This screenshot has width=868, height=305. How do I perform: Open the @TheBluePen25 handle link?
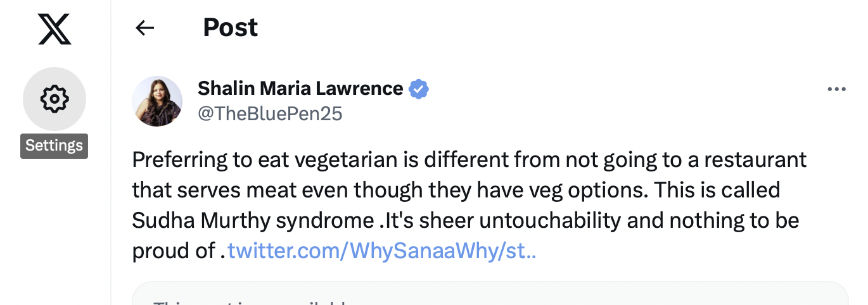point(270,113)
